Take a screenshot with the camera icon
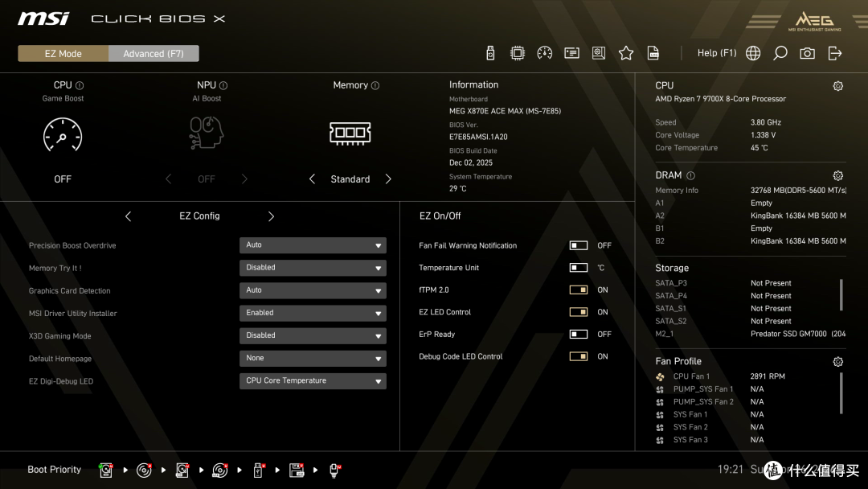This screenshot has width=868, height=489. (807, 53)
